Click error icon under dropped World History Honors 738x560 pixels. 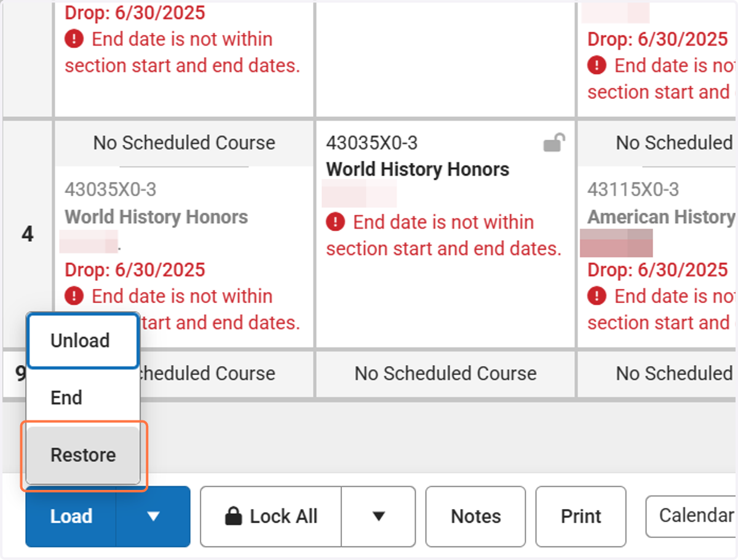click(x=74, y=296)
